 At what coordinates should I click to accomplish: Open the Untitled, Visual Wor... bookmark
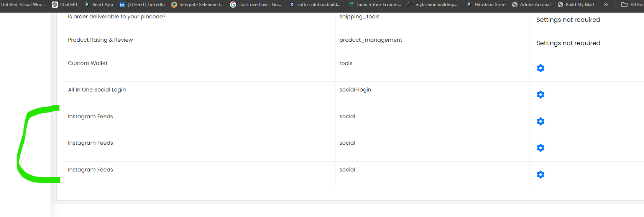coord(23,5)
